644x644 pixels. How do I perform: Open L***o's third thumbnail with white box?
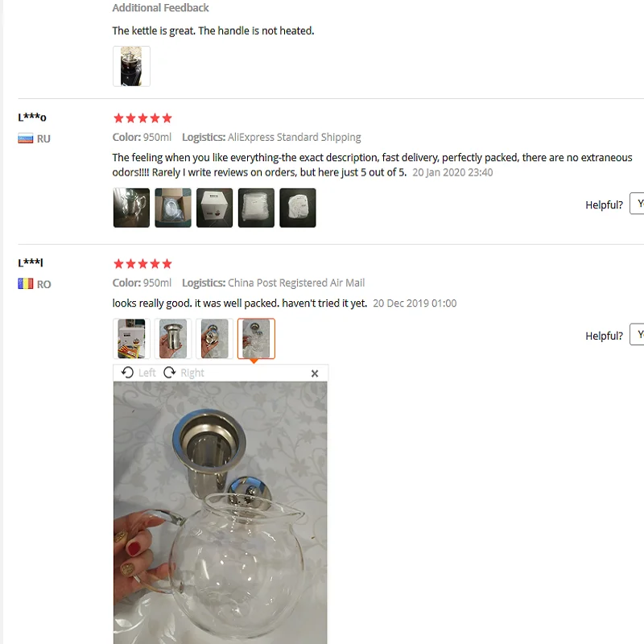pyautogui.click(x=214, y=208)
